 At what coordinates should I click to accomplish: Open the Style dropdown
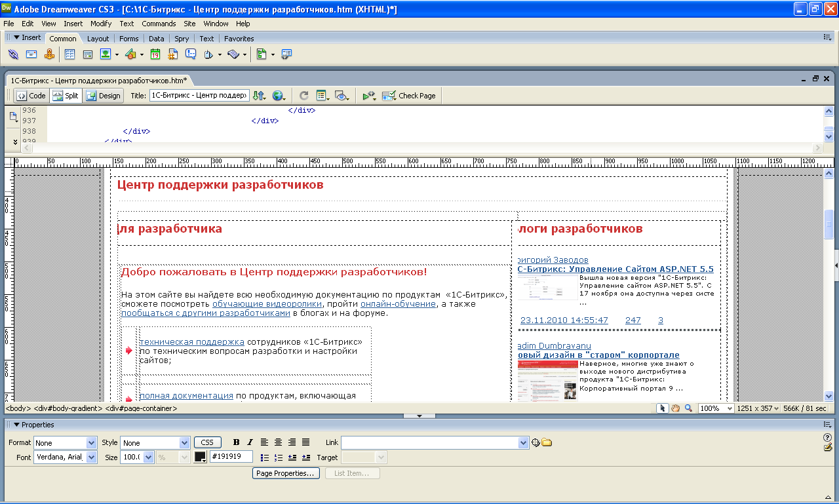point(185,443)
